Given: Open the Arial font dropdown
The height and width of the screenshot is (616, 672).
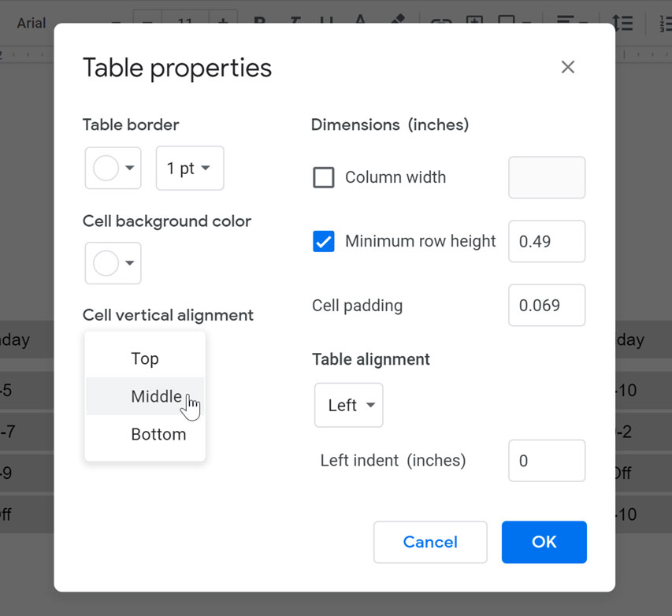Looking at the screenshot, I should coord(47,23).
